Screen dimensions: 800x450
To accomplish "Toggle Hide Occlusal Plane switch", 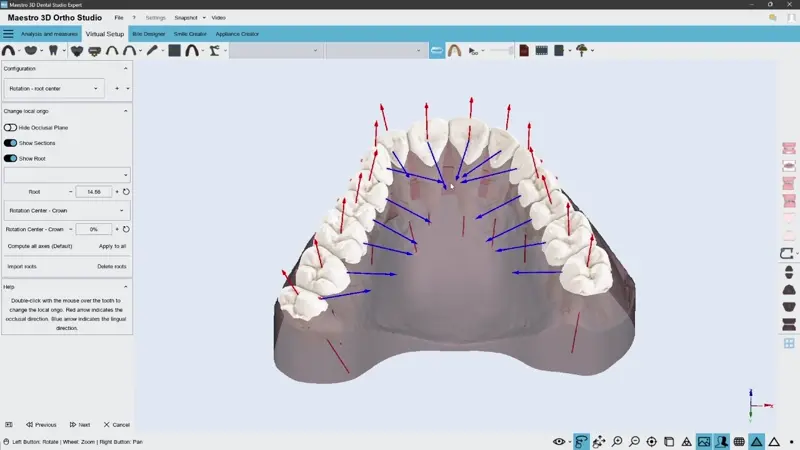I will (x=10, y=128).
